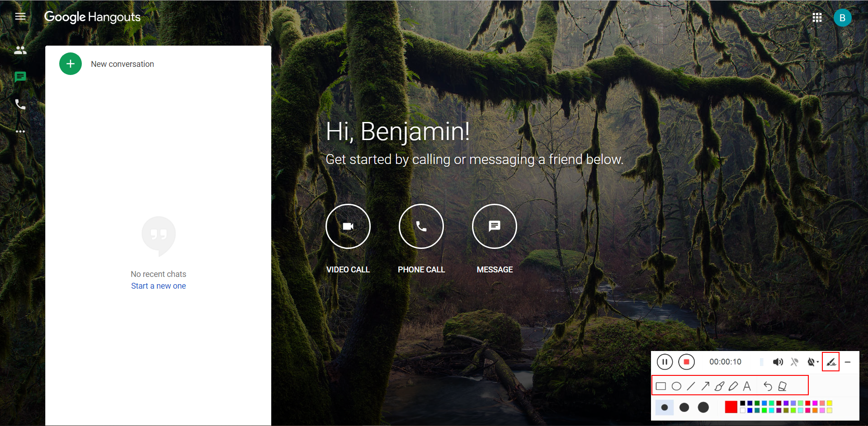The height and width of the screenshot is (426, 868).
Task: Open the webcam options dropdown arrow
Action: [x=818, y=362]
